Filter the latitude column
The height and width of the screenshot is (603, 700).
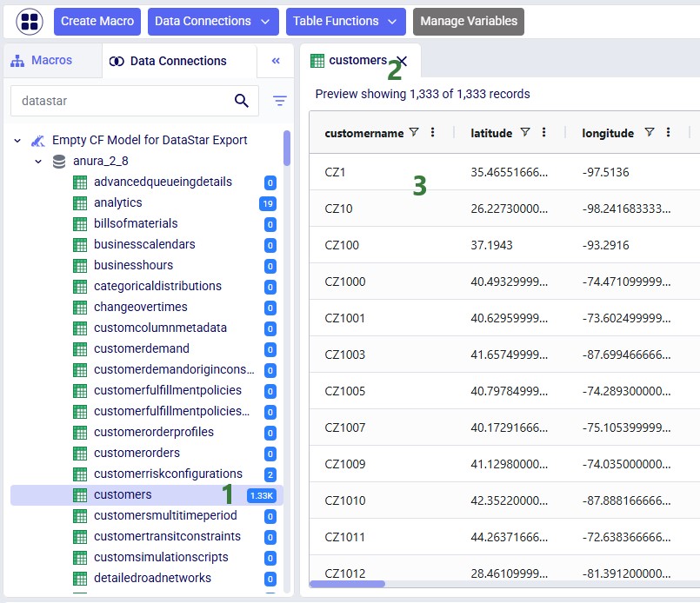[525, 132]
